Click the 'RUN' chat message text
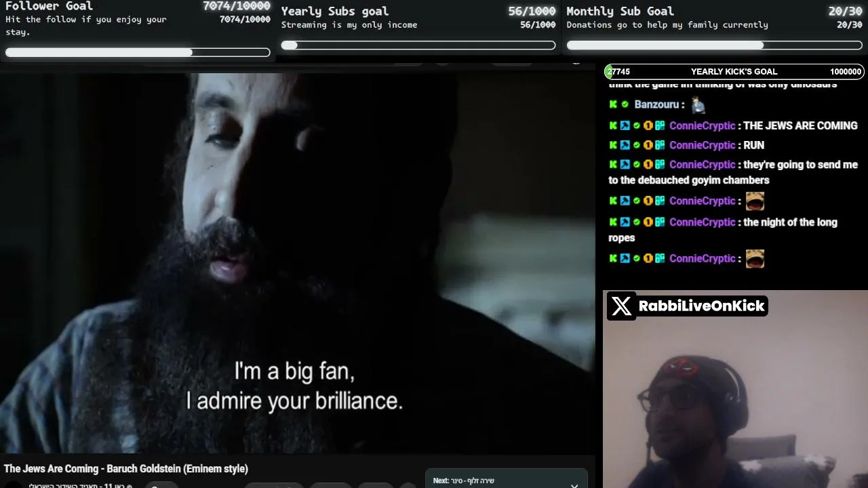Screen dimensions: 868x488 pyautogui.click(x=754, y=145)
